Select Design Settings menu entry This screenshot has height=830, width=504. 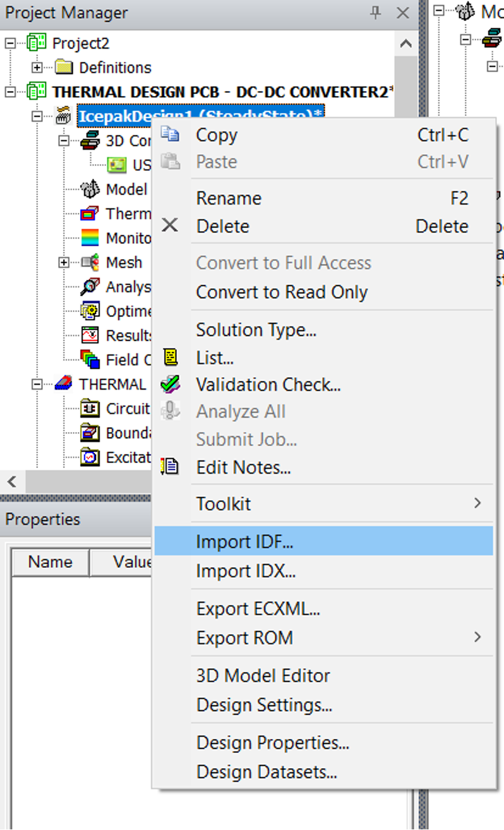click(264, 705)
